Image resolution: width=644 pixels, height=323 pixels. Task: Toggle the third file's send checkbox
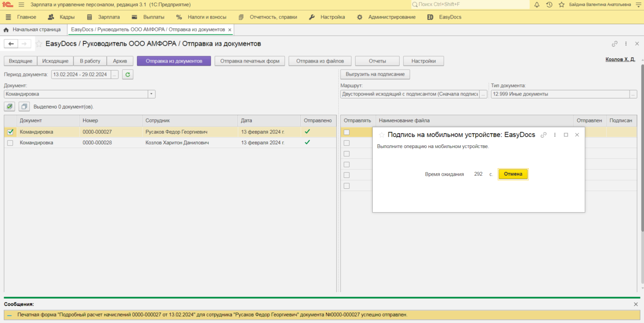pyautogui.click(x=347, y=154)
